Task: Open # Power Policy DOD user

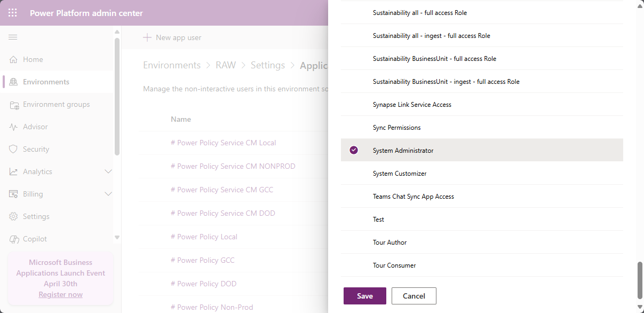Action: (203, 284)
